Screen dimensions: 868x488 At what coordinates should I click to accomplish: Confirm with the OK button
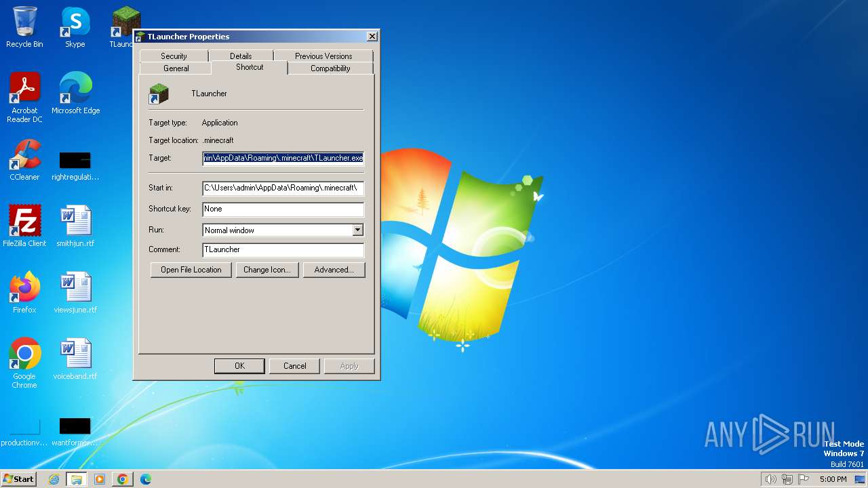tap(239, 366)
